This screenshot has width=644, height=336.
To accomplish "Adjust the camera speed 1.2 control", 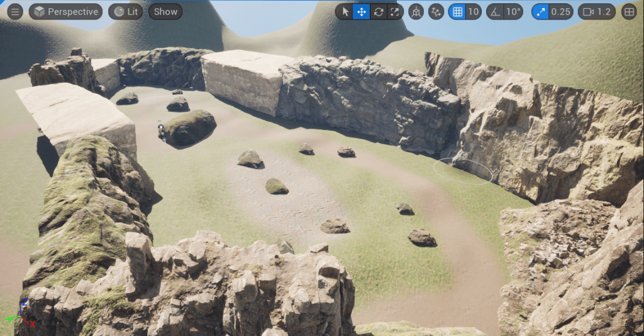I will click(596, 11).
